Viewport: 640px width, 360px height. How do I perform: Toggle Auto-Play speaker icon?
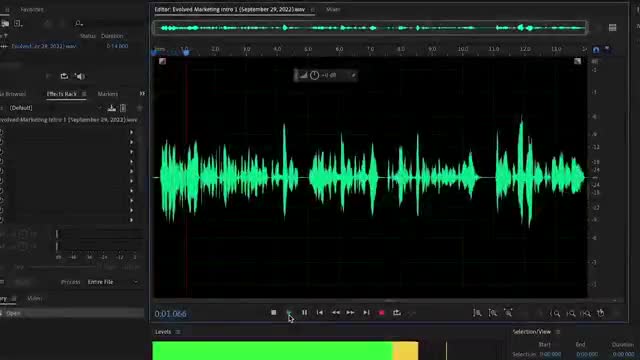click(x=80, y=76)
